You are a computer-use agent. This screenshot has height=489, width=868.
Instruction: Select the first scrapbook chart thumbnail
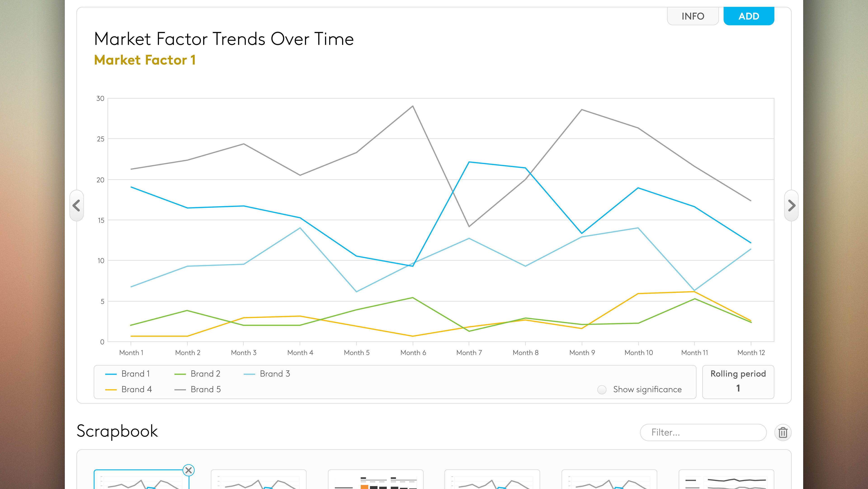point(142,480)
